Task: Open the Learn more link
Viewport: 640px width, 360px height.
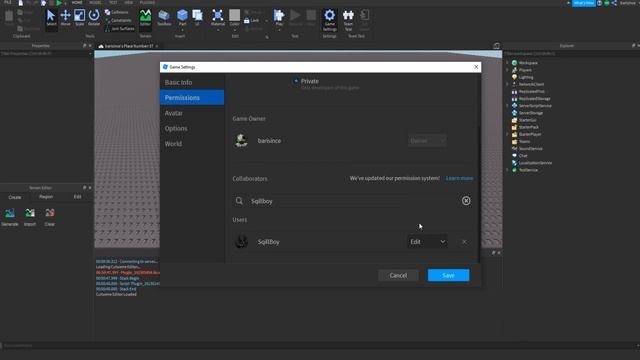Action: point(460,178)
